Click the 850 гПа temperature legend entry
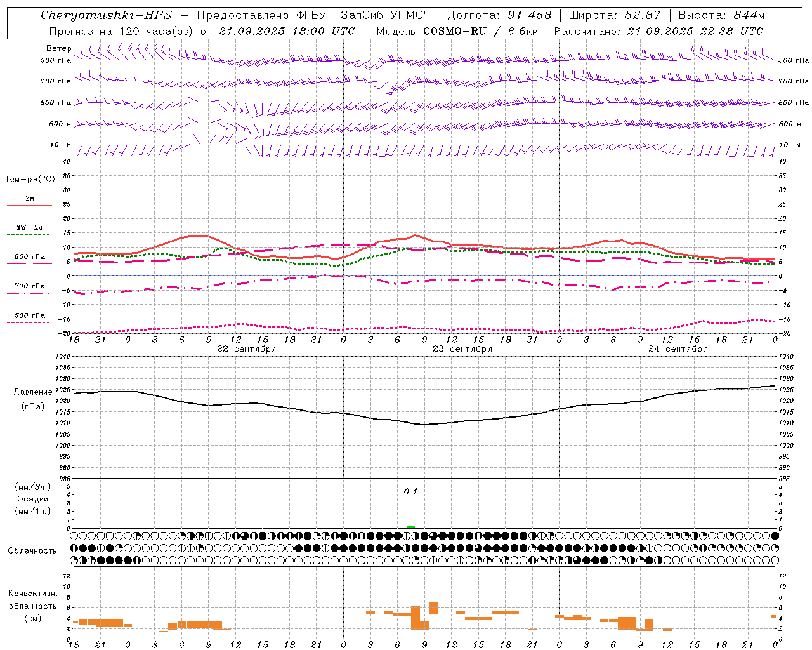This screenshot has height=650, width=812. (30, 257)
